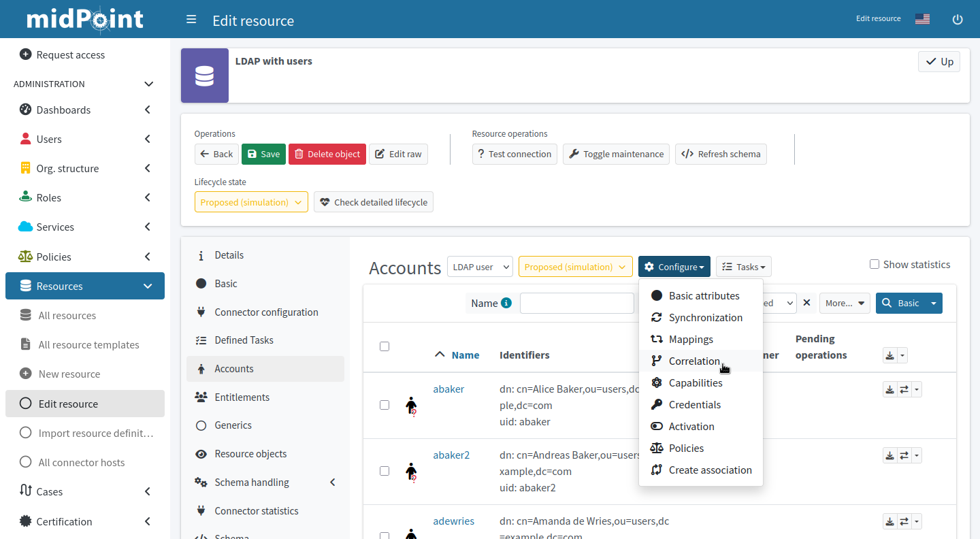The height and width of the screenshot is (539, 980).
Task: Open the abaker account link
Action: [448, 389]
